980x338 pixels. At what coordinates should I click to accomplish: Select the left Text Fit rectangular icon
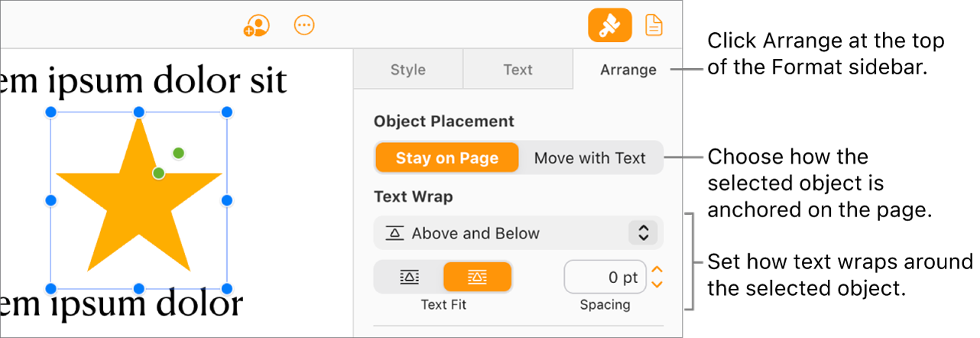click(410, 278)
